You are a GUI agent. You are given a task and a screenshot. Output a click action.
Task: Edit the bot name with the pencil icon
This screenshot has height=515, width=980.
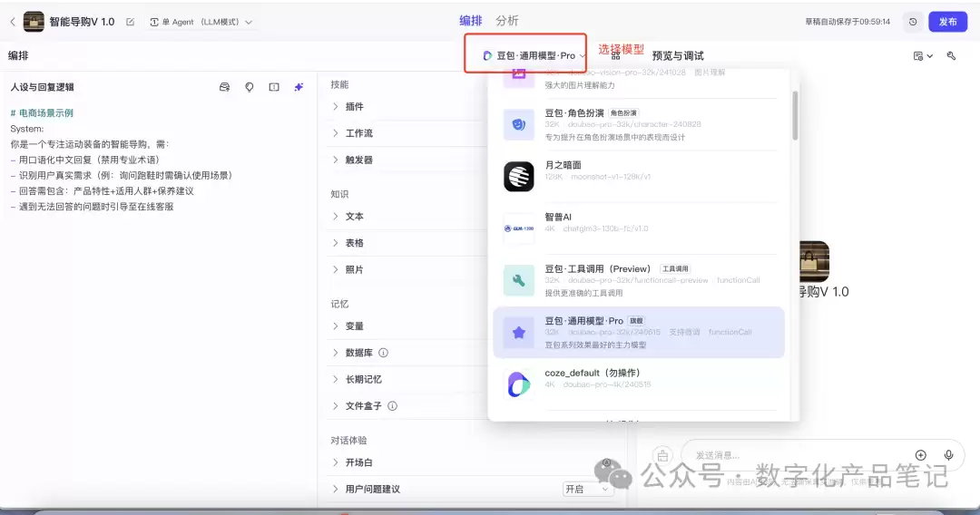pos(130,22)
